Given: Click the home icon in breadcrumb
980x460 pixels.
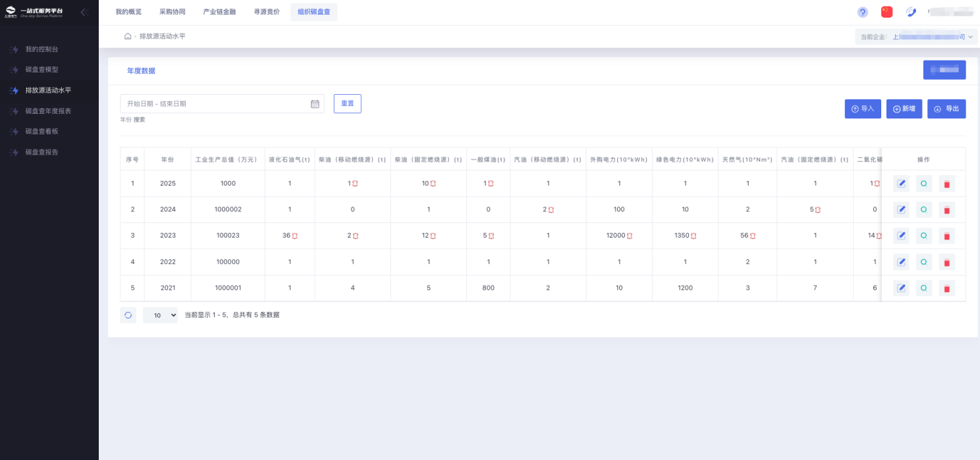Looking at the screenshot, I should click(x=128, y=36).
